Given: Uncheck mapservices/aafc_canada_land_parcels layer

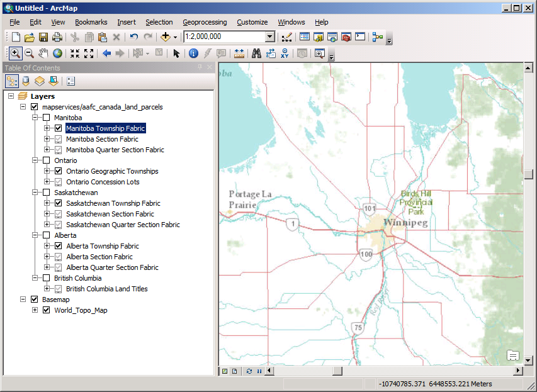Looking at the screenshot, I should (34, 107).
